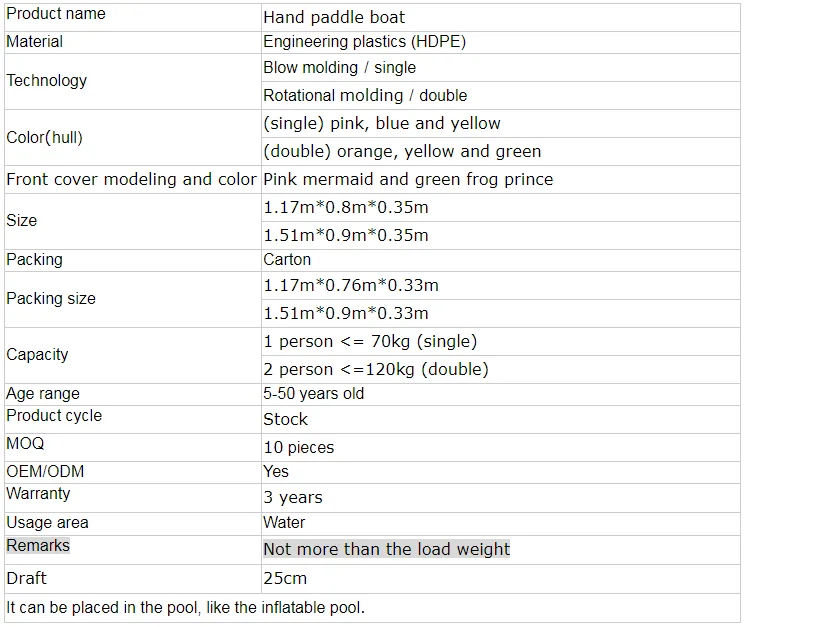Click the "3 years" warranty value
The width and height of the screenshot is (814, 627).
[x=293, y=498]
